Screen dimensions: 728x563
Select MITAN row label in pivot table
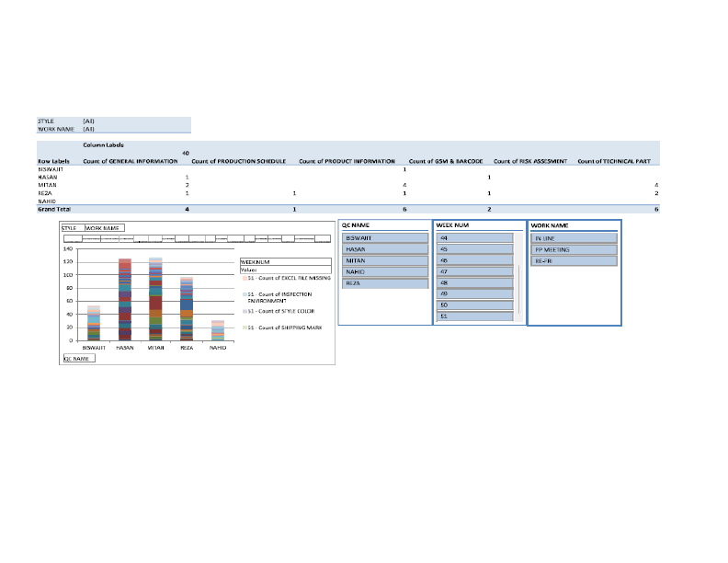(47, 185)
